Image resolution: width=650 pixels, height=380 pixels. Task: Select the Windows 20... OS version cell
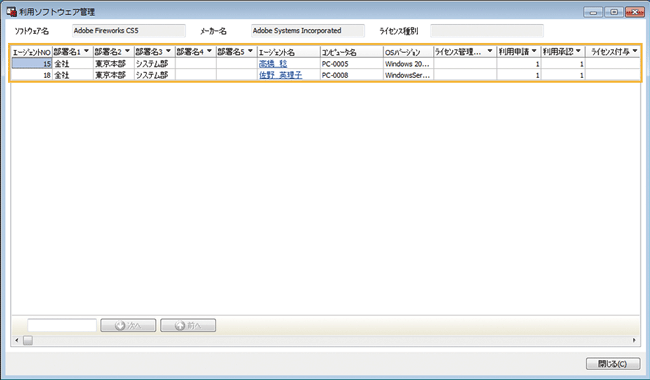point(408,63)
